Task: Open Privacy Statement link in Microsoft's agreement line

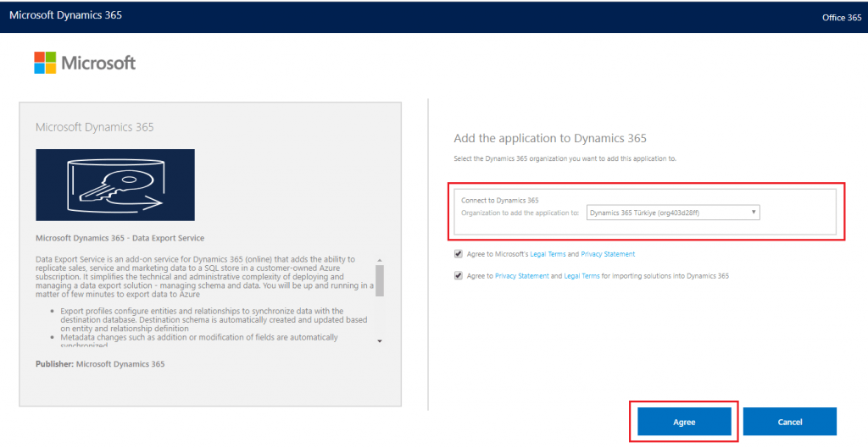Action: 608,254
